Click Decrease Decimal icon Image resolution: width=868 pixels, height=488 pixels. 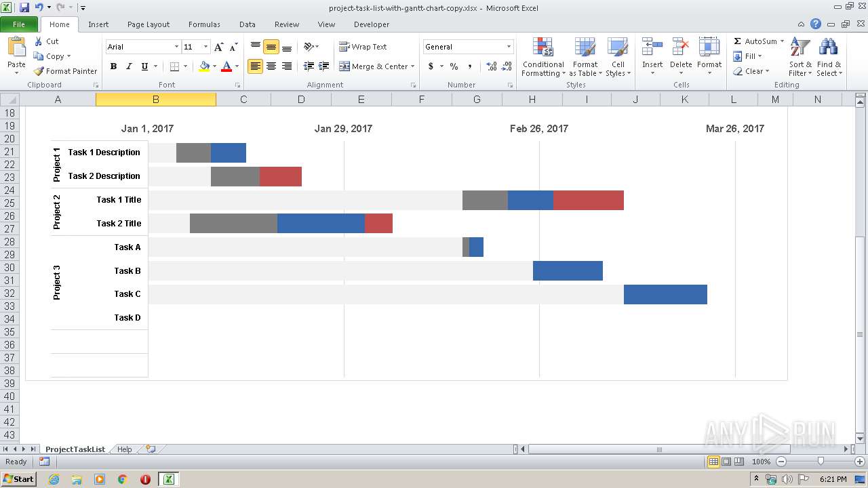(507, 66)
